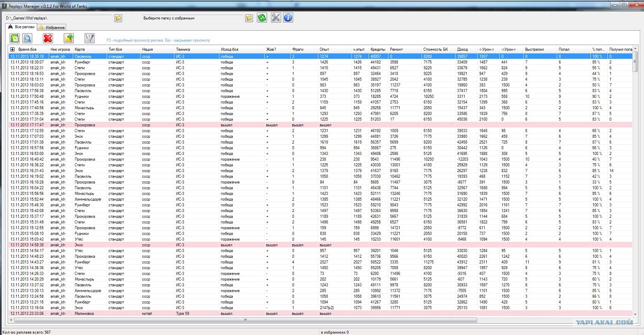The height and width of the screenshot is (335, 644).
Task: Click the horizontal scrollbar thumb
Action: (x=245, y=320)
